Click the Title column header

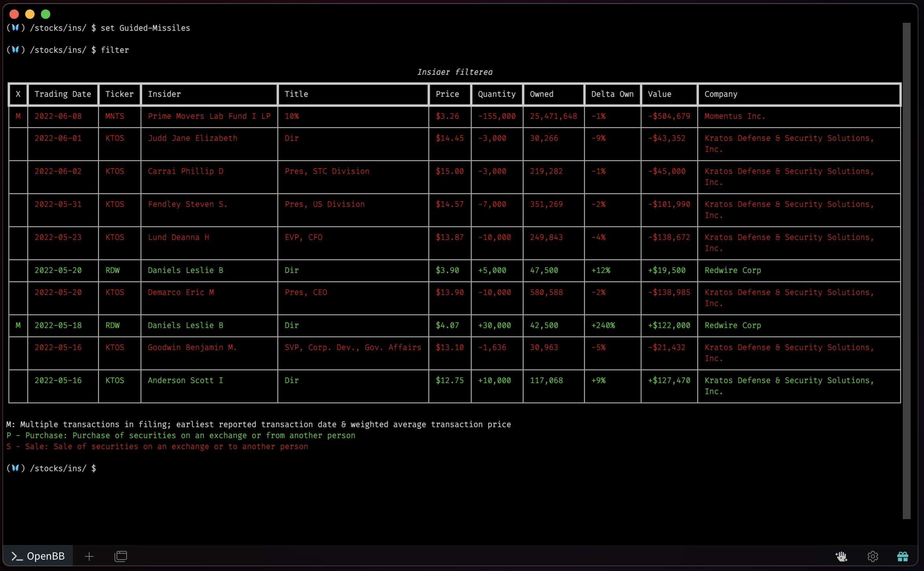pos(353,94)
